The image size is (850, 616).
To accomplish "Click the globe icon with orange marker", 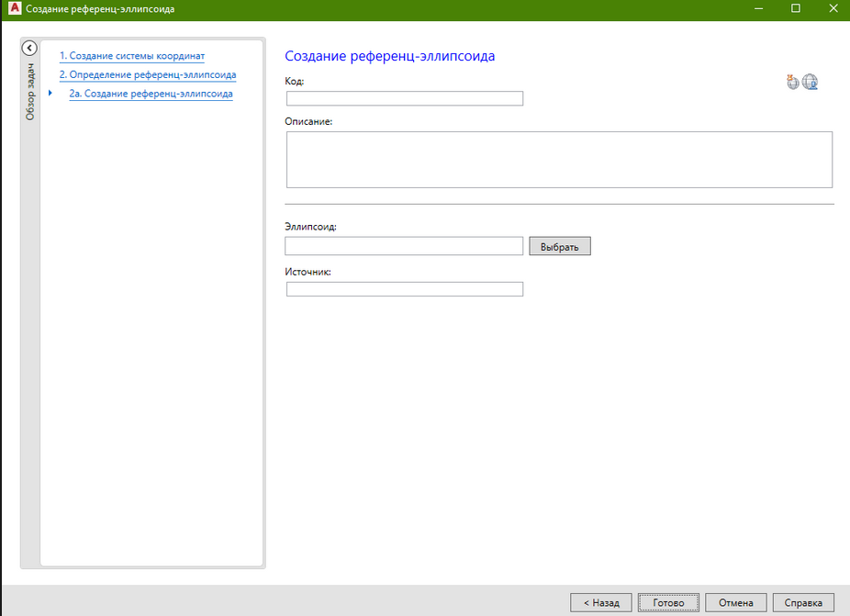I will 793,83.
